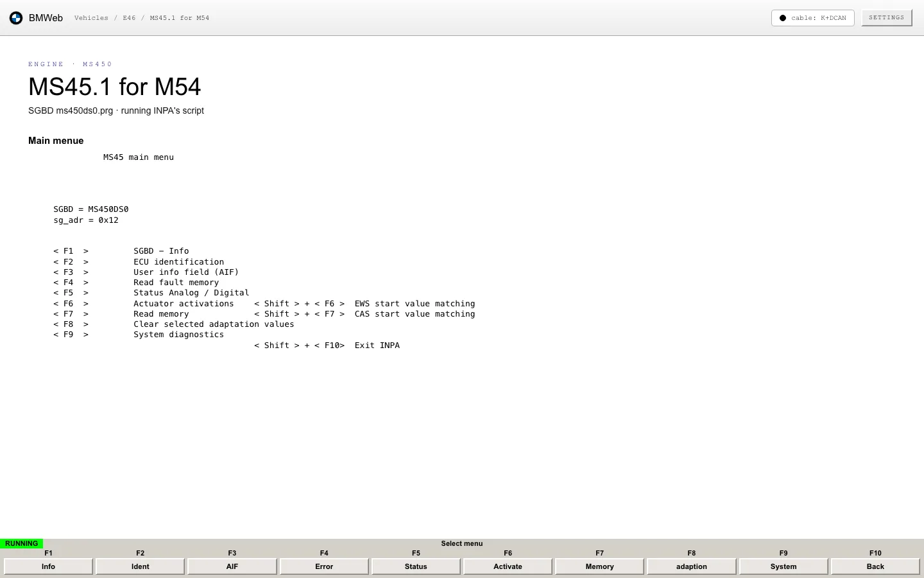Choose the F2 Ident button

pyautogui.click(x=140, y=566)
